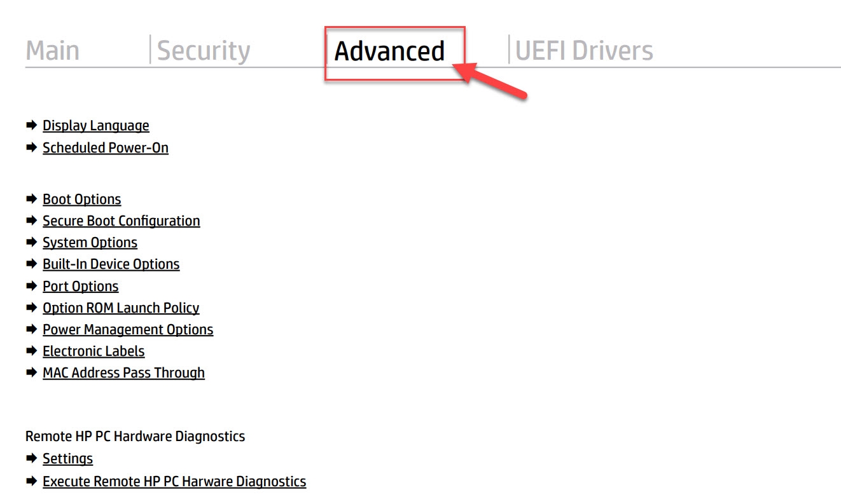The height and width of the screenshot is (504, 841).
Task: Execute Remote HP PC Hardware Diagnostics
Action: tap(174, 482)
